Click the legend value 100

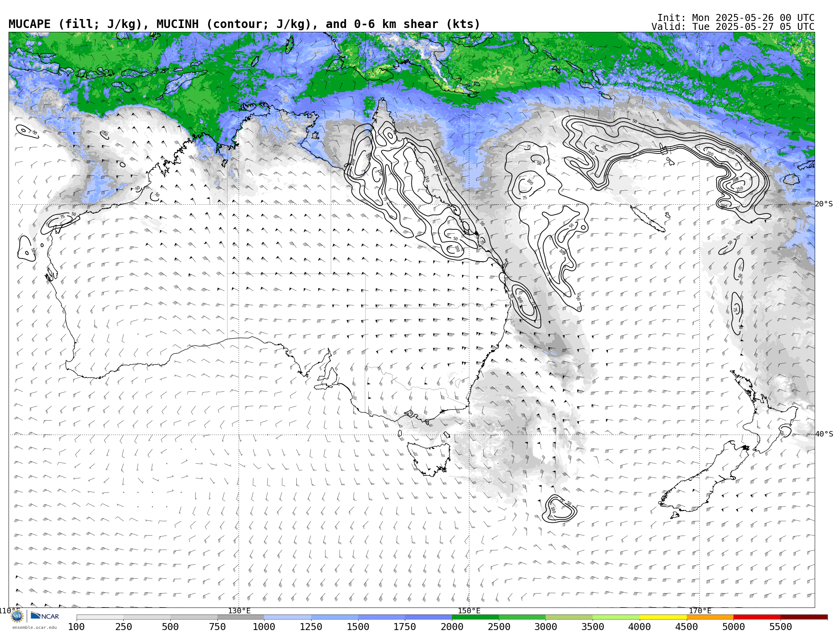tap(77, 627)
